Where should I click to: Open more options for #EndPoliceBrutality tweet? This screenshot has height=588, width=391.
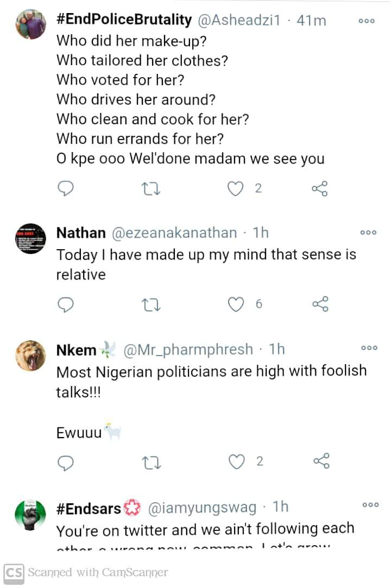point(367,21)
